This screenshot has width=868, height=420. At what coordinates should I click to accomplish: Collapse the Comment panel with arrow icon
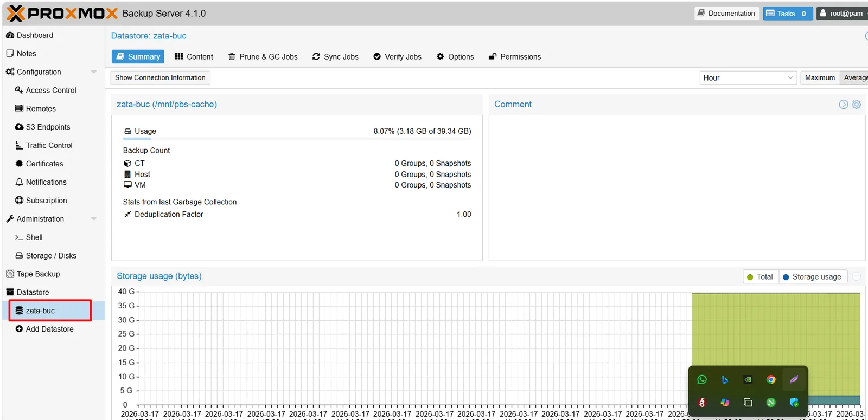[843, 105]
